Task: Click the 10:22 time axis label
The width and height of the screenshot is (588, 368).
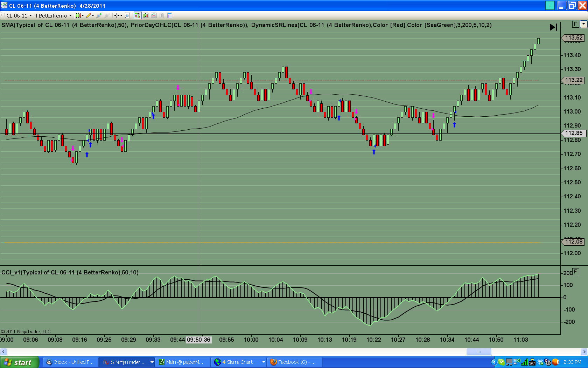Action: (x=374, y=340)
